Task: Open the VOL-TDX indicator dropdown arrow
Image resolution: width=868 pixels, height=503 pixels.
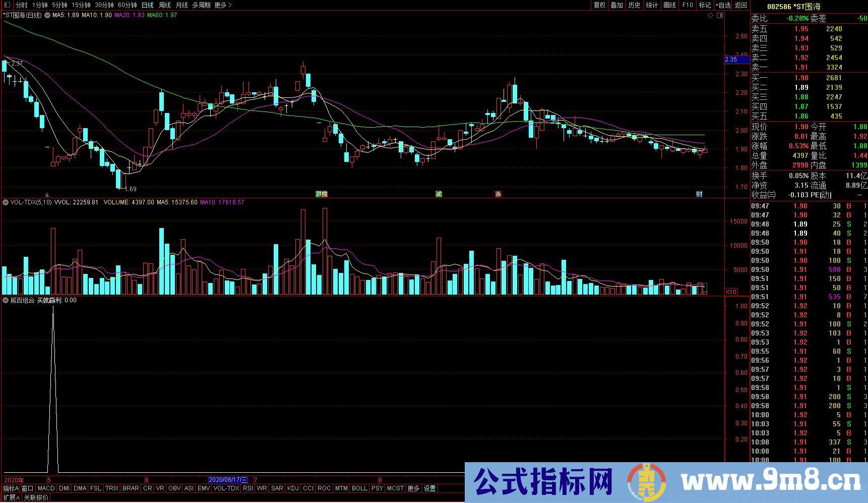Action: click(x=6, y=202)
